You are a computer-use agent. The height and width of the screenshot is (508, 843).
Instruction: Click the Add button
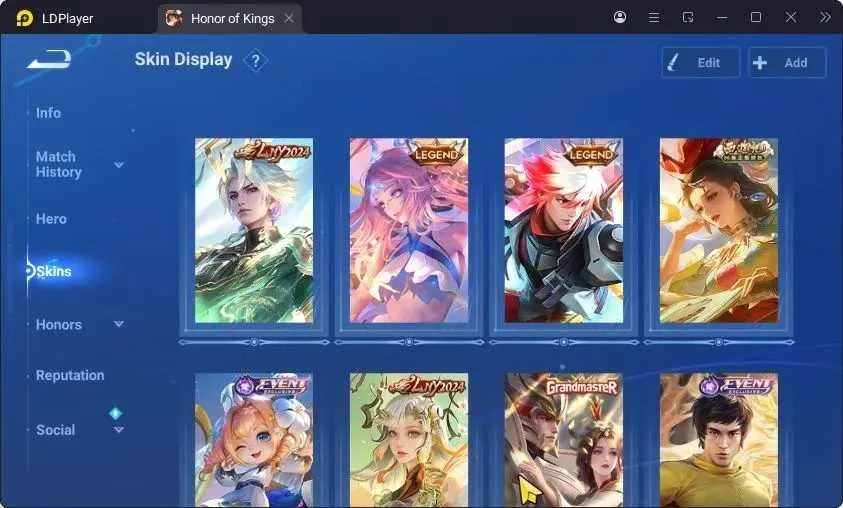coord(787,62)
